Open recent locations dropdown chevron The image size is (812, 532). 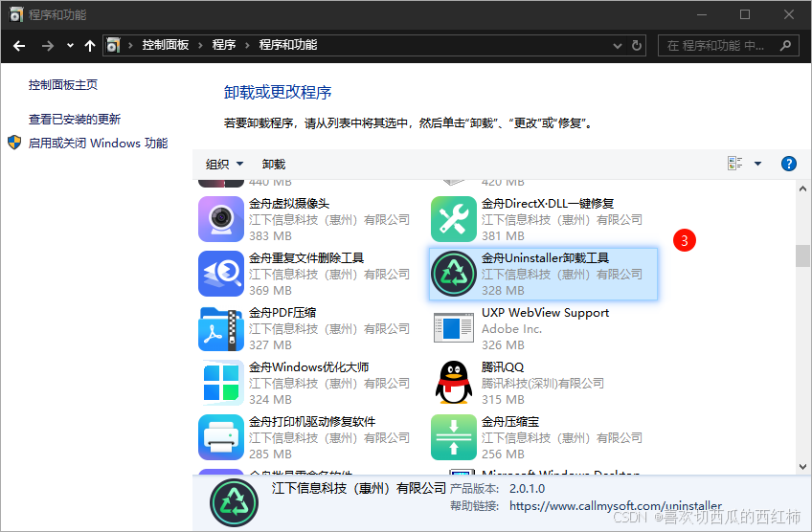[x=70, y=46]
